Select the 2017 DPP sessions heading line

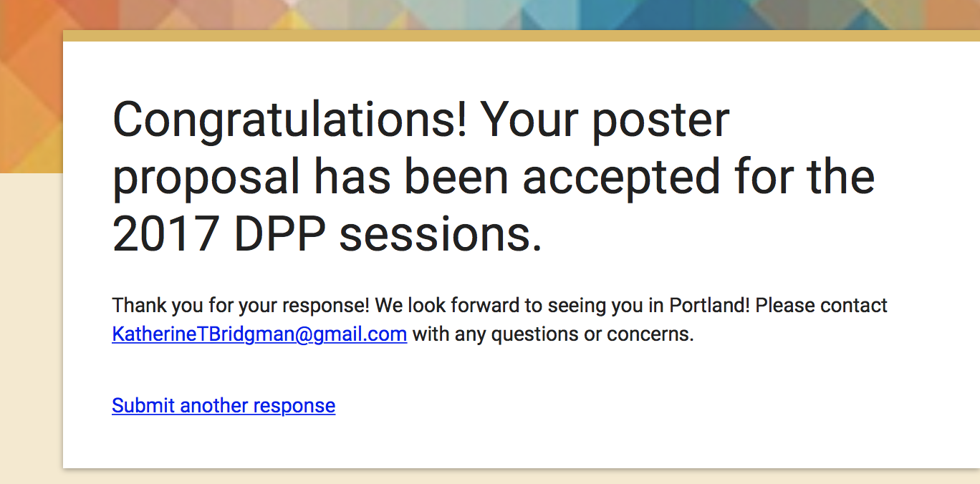point(327,235)
